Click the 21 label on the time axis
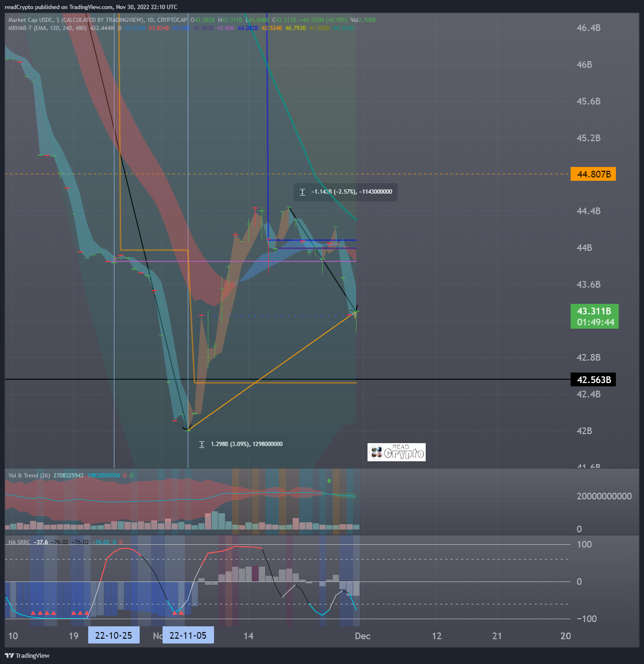644x664 pixels. pyautogui.click(x=497, y=636)
